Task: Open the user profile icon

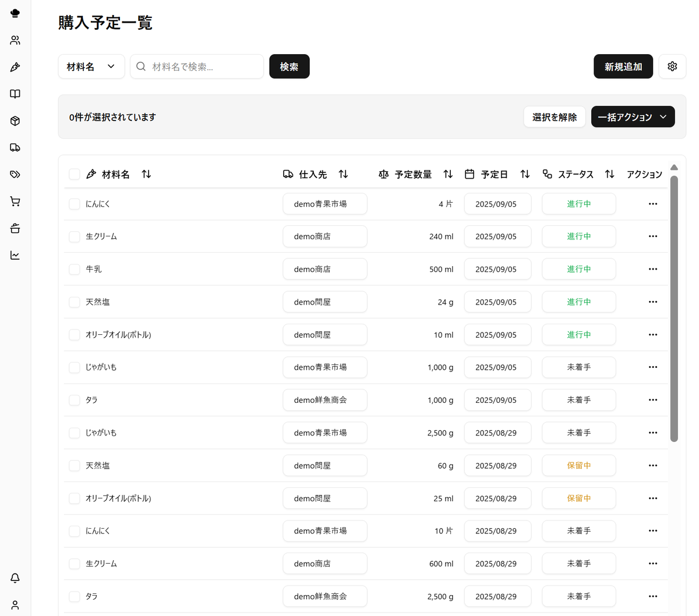Action: coord(15,605)
